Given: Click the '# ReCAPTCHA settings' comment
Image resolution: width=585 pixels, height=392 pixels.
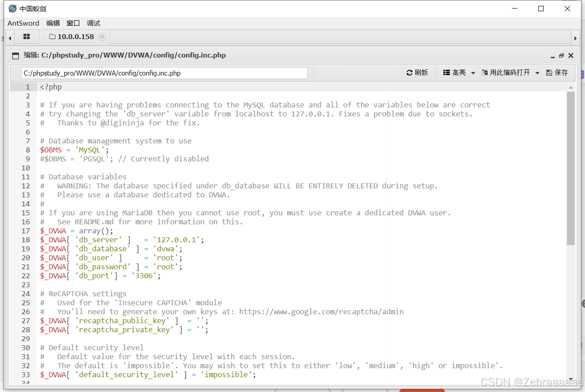Looking at the screenshot, I should tap(83, 294).
